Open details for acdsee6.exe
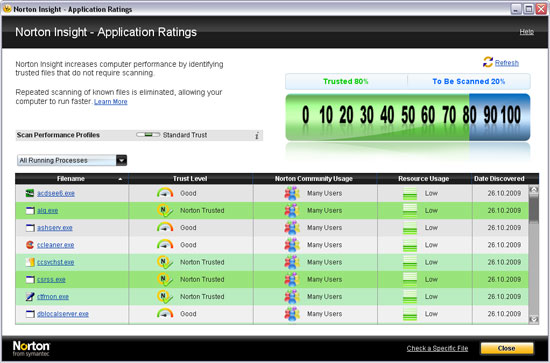Viewport: 550px width, 363px height. pos(56,193)
